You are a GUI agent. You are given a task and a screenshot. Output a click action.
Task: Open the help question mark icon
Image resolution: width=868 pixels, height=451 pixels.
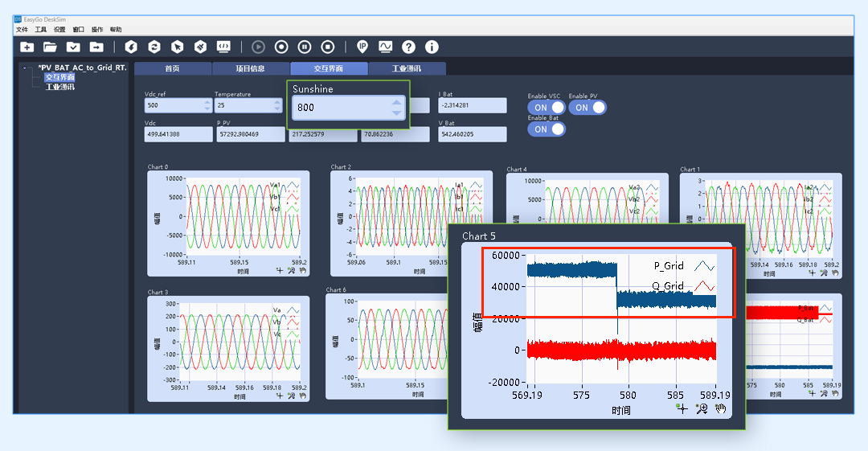coord(408,47)
